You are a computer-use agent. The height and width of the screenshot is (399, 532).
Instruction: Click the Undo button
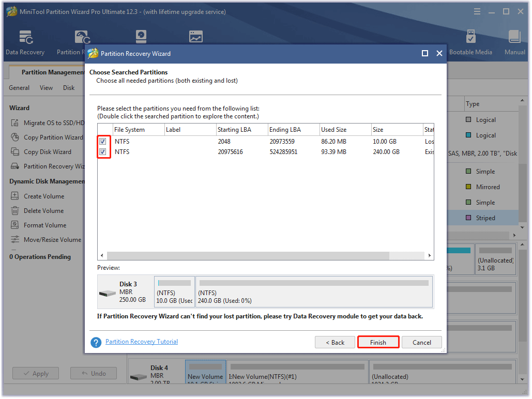tap(94, 374)
